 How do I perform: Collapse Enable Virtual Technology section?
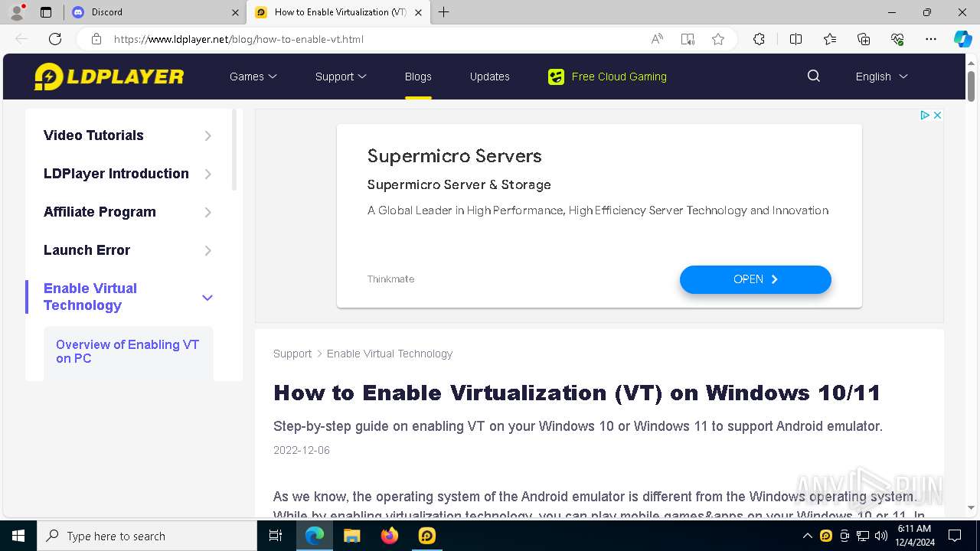207,297
